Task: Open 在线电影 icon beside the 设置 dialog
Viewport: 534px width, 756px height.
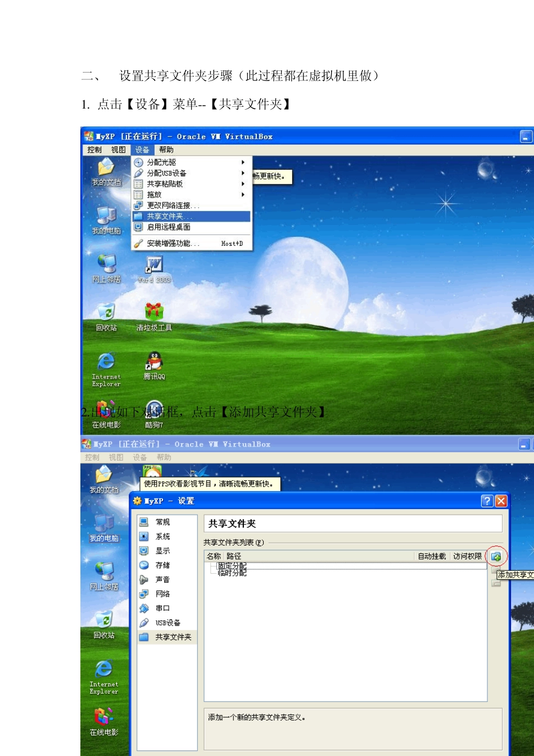Action: pyautogui.click(x=104, y=722)
